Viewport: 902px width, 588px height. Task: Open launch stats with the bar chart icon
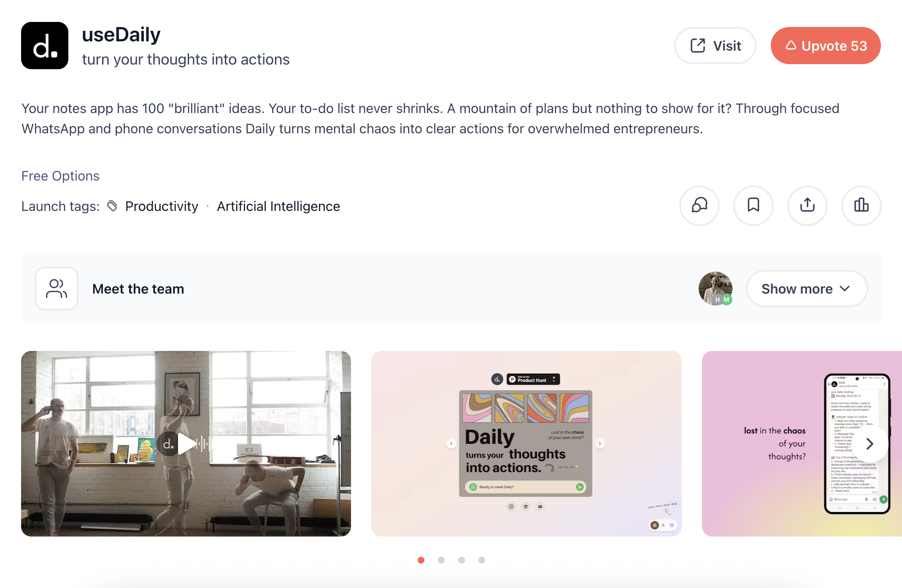coord(861,206)
